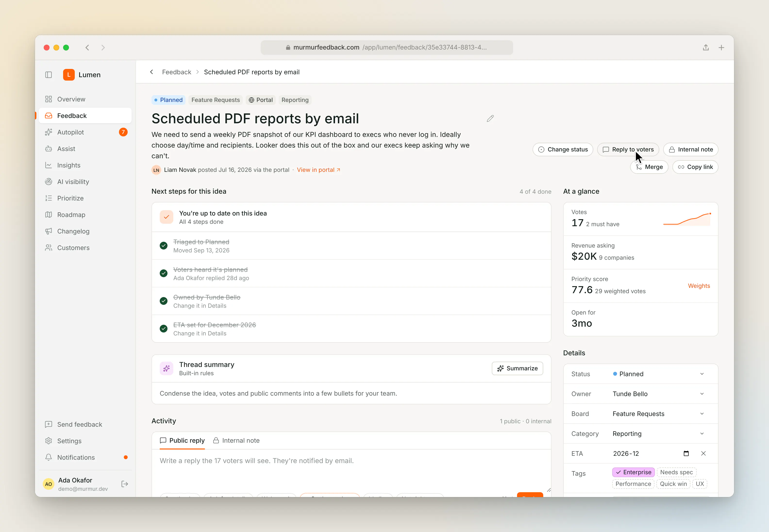Image resolution: width=769 pixels, height=532 pixels.
Task: Click the Send feedback icon
Action: pyautogui.click(x=49, y=424)
